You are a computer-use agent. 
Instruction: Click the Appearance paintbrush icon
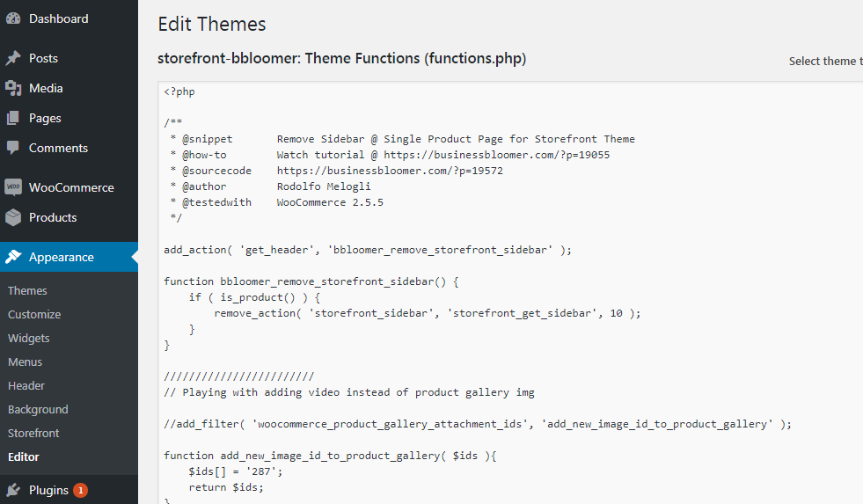tap(13, 257)
